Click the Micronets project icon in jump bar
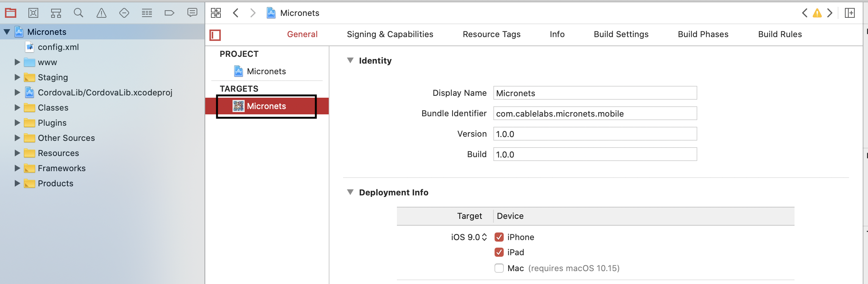868x284 pixels. tap(271, 13)
